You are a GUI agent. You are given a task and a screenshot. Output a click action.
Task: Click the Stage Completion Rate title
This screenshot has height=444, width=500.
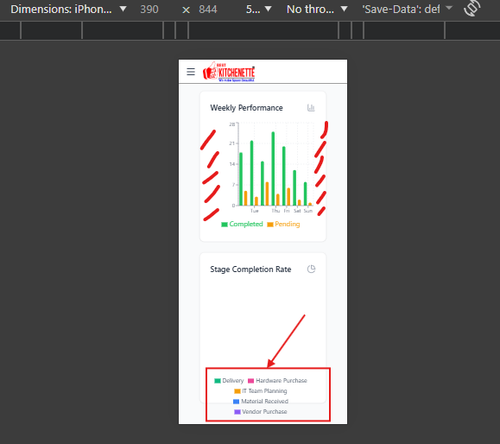point(251,269)
